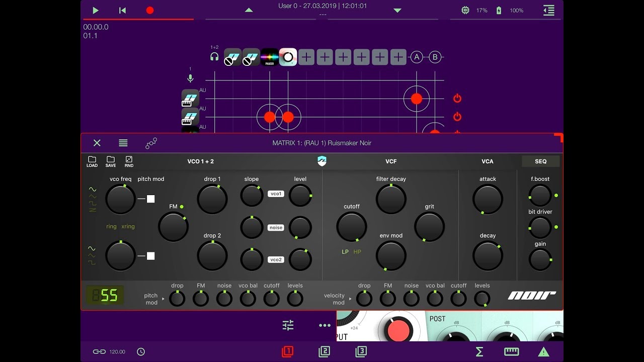Screen dimensions: 644x362
Task: Toggle routing node of first AU to bus A
Action: click(417, 99)
